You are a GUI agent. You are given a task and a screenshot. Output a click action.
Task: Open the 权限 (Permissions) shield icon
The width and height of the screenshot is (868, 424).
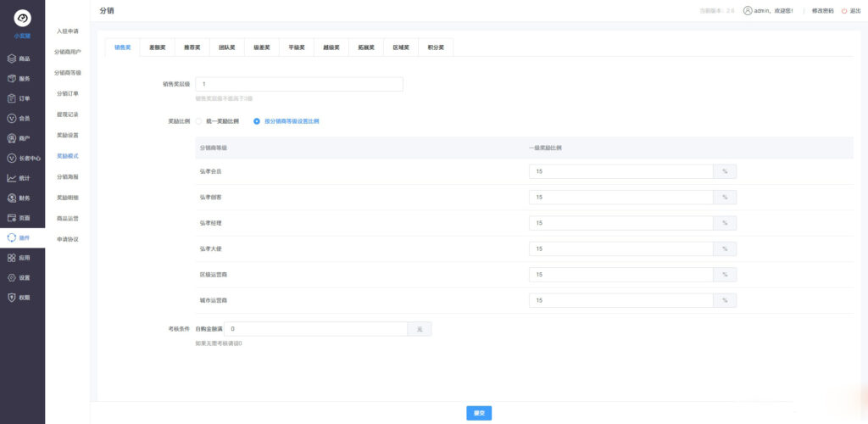tap(12, 298)
